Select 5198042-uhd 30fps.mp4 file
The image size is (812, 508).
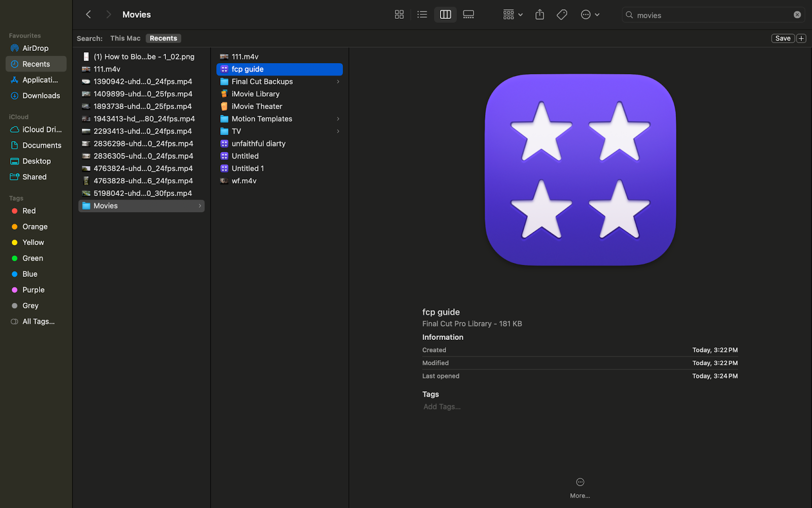point(142,193)
